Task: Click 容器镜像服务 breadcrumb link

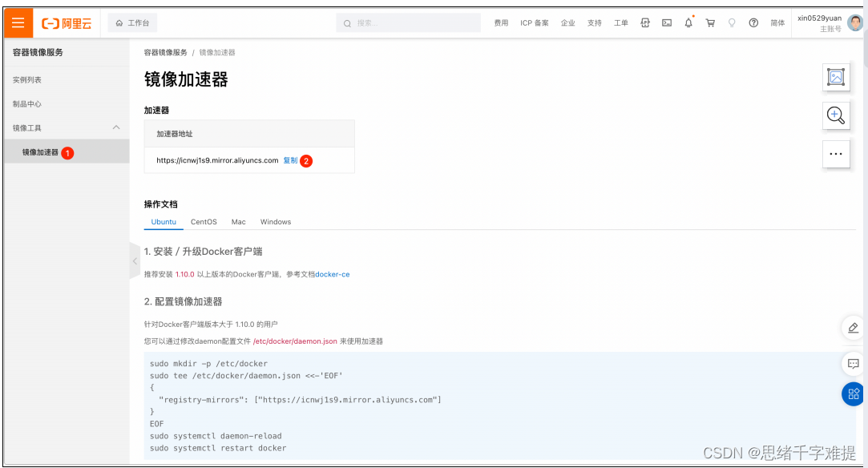Action: tap(166, 53)
